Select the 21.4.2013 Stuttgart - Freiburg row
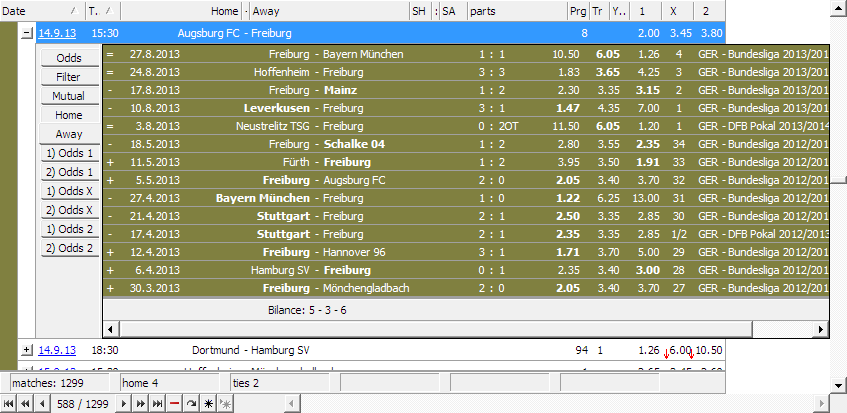 (466, 216)
